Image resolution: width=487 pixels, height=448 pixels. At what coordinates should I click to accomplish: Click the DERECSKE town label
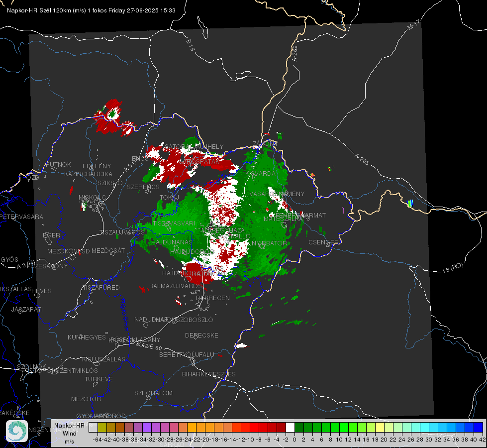click(x=201, y=335)
